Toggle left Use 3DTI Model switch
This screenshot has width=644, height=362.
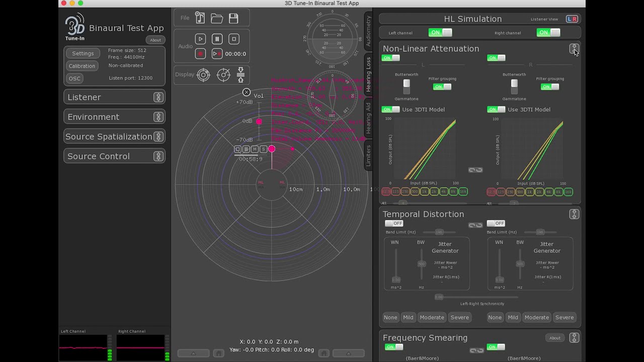pyautogui.click(x=391, y=110)
